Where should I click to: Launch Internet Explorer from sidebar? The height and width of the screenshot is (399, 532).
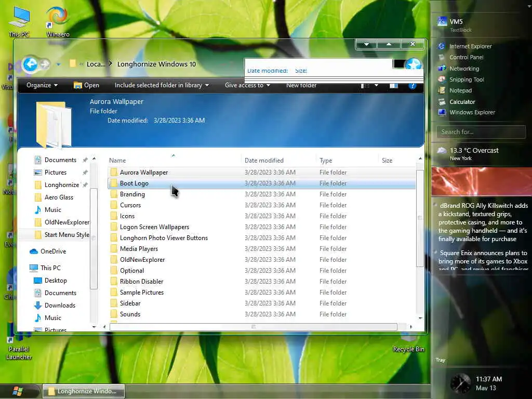(465, 46)
